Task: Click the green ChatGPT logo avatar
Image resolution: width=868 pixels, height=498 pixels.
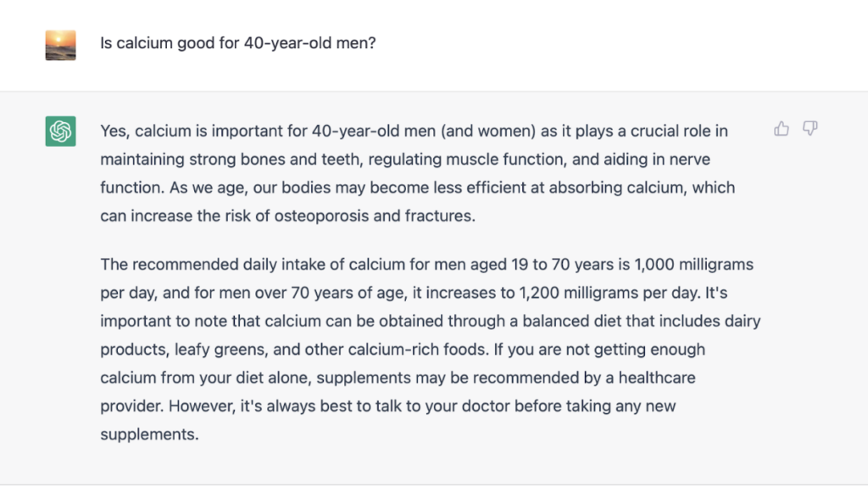Action: (60, 131)
